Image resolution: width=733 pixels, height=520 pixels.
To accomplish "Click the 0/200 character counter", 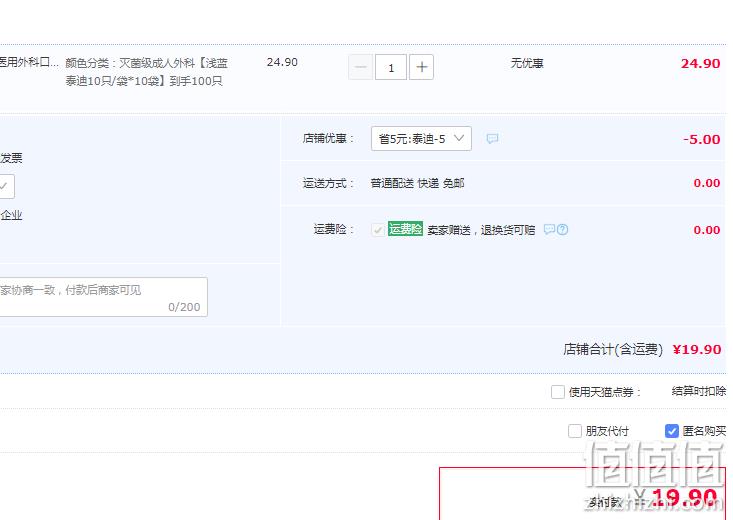I will pos(184,307).
